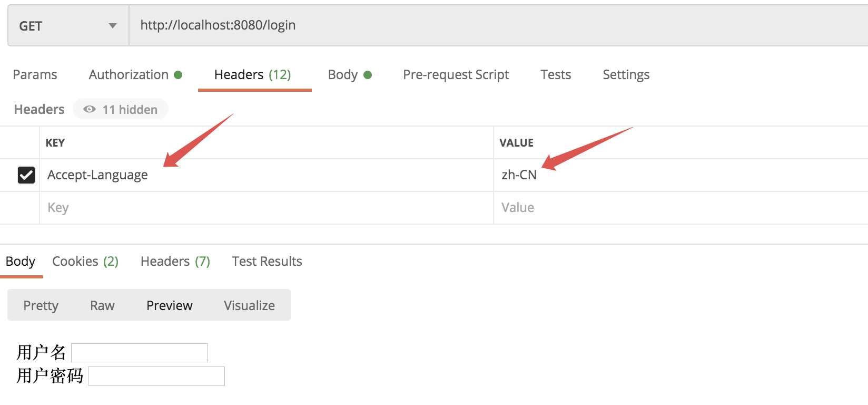Go to Pre-request Script tab

[x=456, y=75]
